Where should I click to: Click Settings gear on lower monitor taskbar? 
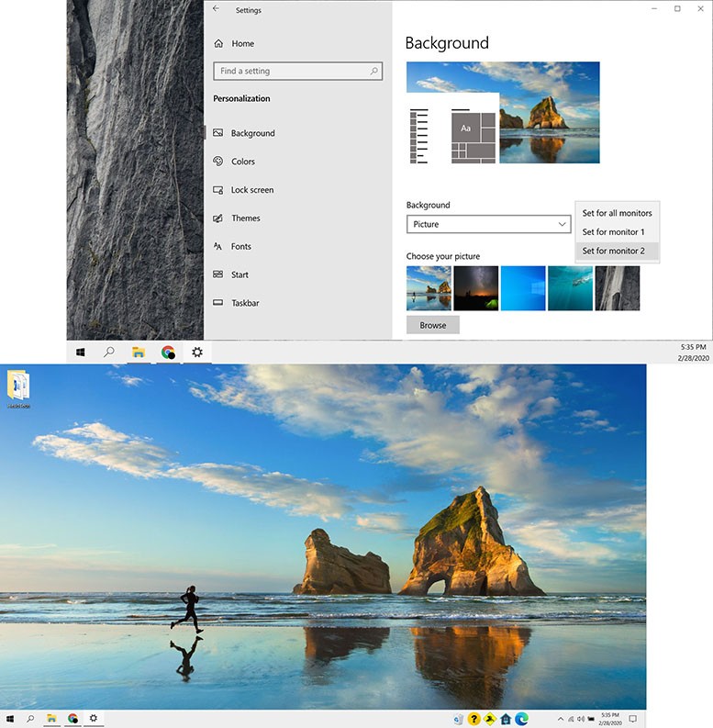point(94,718)
